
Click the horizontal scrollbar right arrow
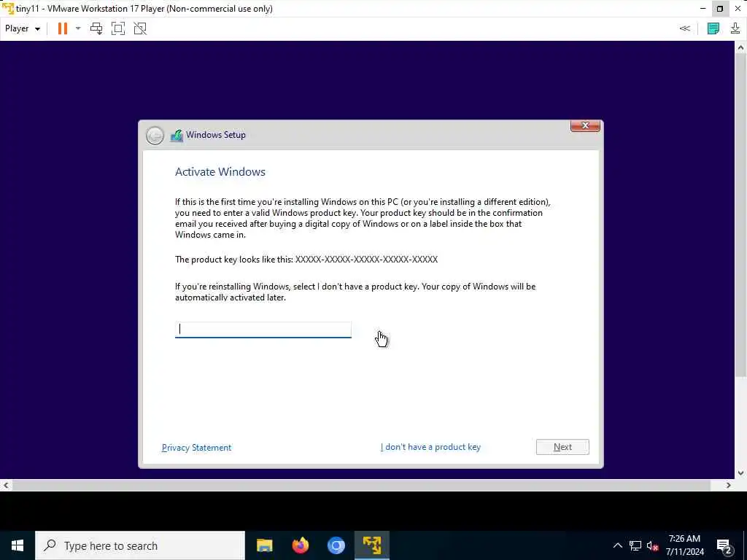(729, 485)
